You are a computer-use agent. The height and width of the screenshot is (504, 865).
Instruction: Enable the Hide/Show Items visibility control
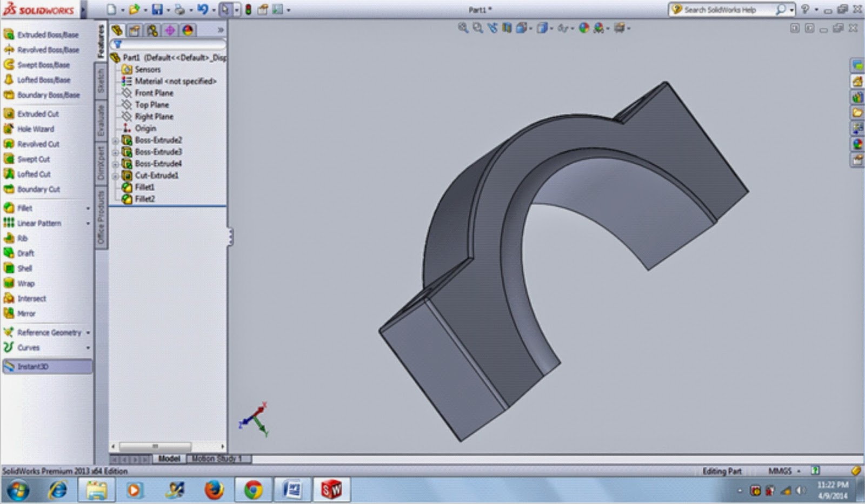(563, 28)
